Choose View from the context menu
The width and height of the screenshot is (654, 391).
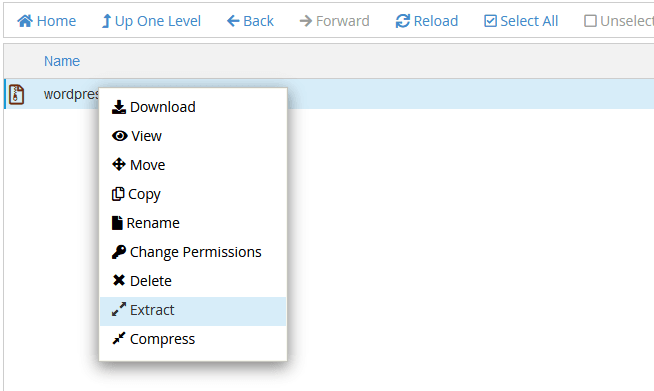(x=193, y=136)
